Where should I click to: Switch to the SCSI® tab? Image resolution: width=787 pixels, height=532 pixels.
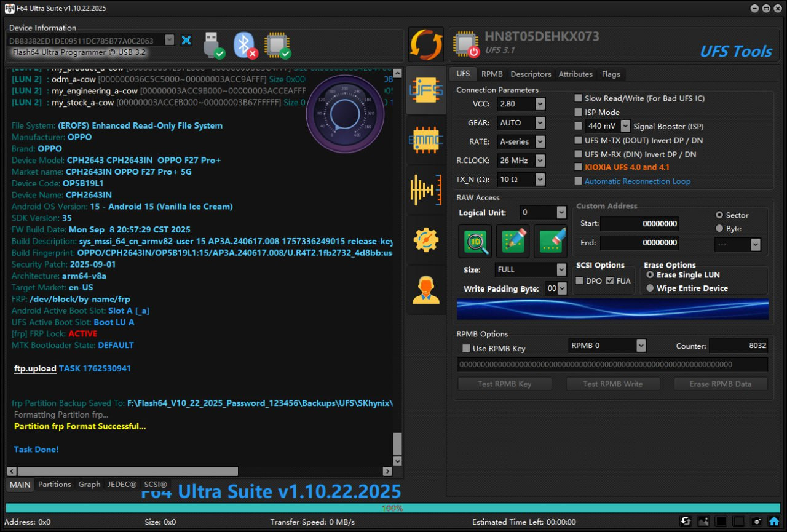click(156, 485)
